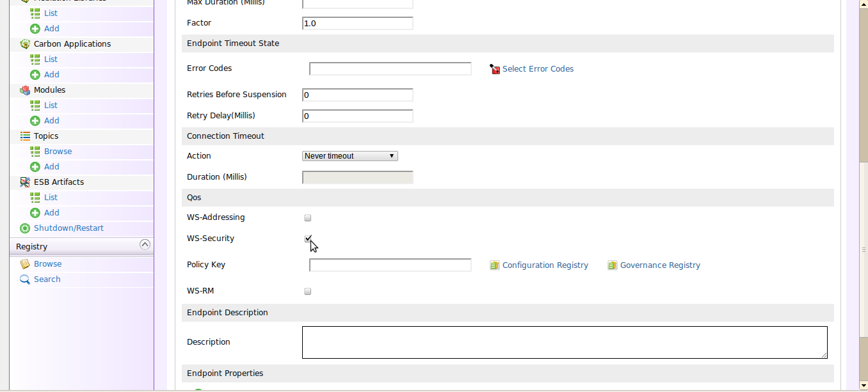The height and width of the screenshot is (392, 868).
Task: Click the Browse icon under Topics
Action: [x=35, y=151]
